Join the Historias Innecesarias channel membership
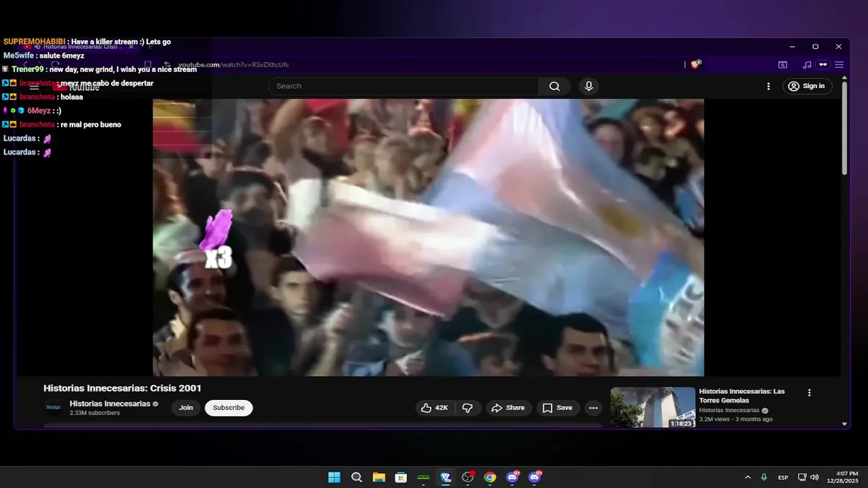Screen dimensions: 868x488 186,408
